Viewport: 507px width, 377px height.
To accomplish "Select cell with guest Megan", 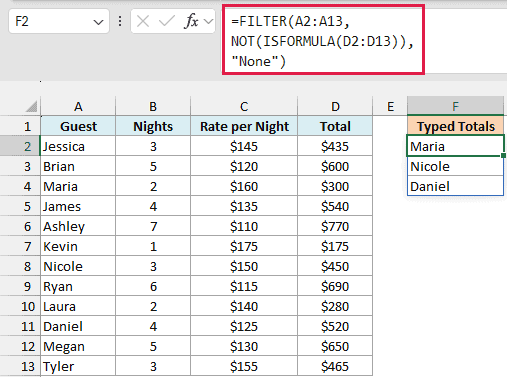I will point(78,346).
